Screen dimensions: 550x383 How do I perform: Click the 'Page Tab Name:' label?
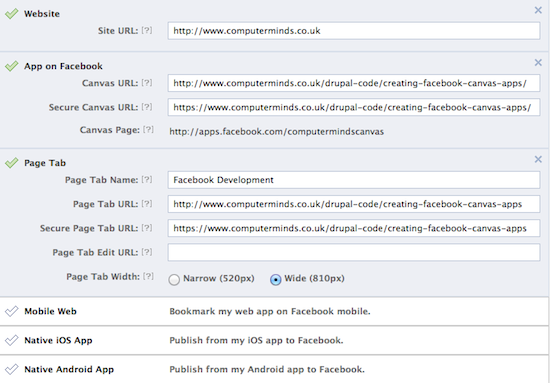click(x=102, y=180)
